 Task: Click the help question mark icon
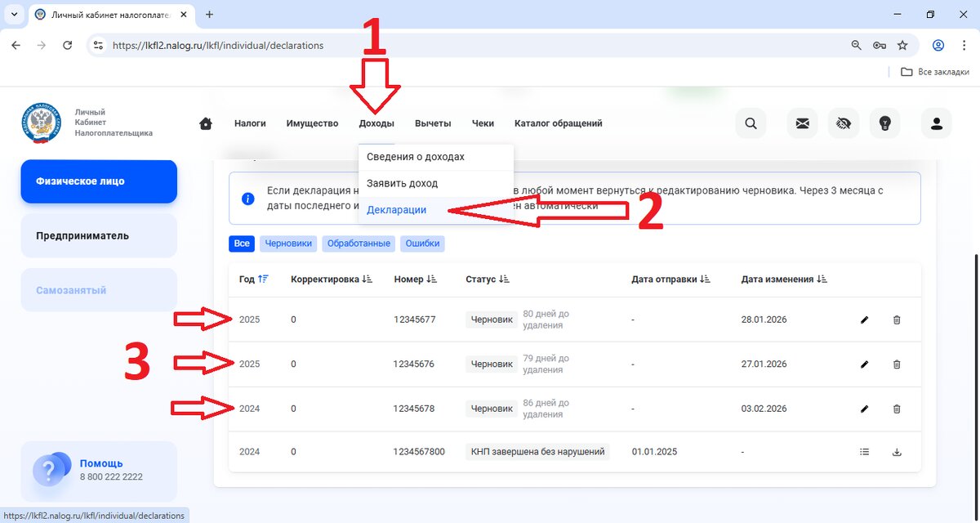[52, 470]
